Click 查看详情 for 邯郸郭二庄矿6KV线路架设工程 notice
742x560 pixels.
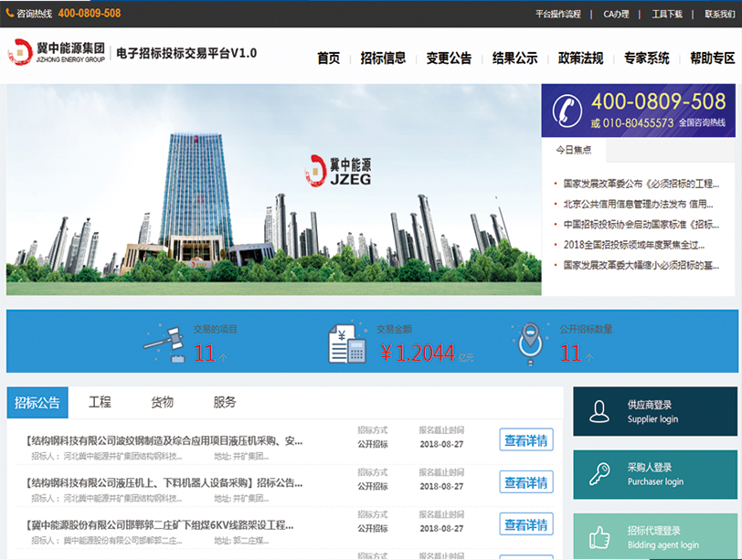coord(526,524)
